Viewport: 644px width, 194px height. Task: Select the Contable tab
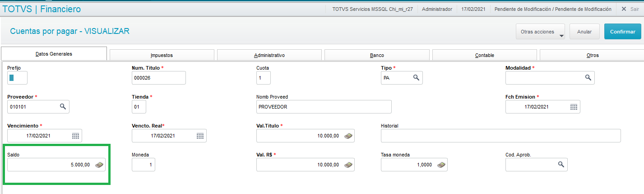tap(485, 55)
